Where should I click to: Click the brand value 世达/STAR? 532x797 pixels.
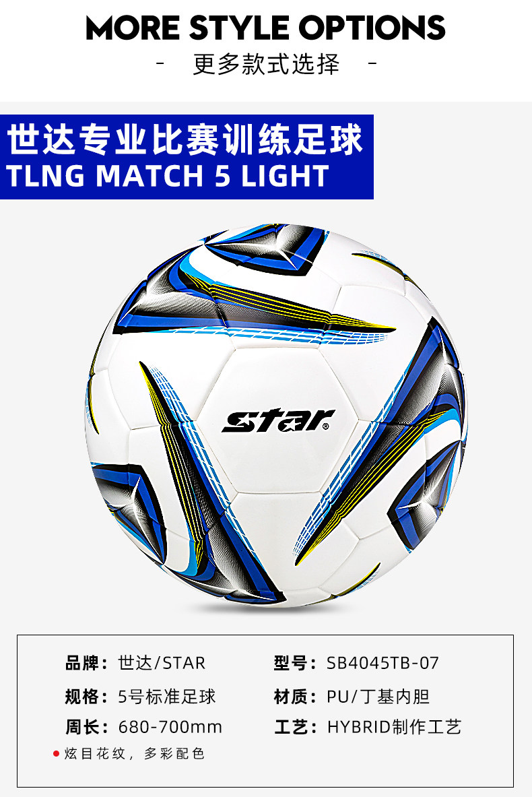[162, 663]
